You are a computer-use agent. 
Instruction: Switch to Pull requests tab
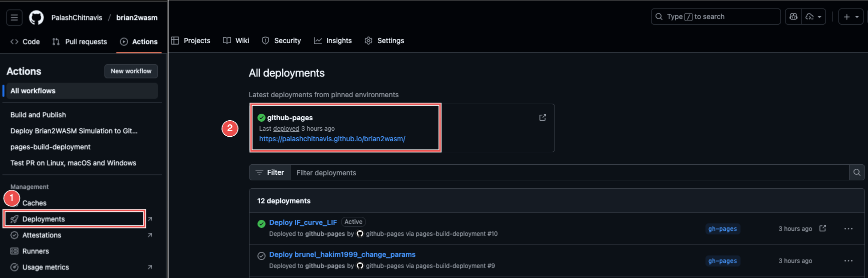pyautogui.click(x=79, y=42)
